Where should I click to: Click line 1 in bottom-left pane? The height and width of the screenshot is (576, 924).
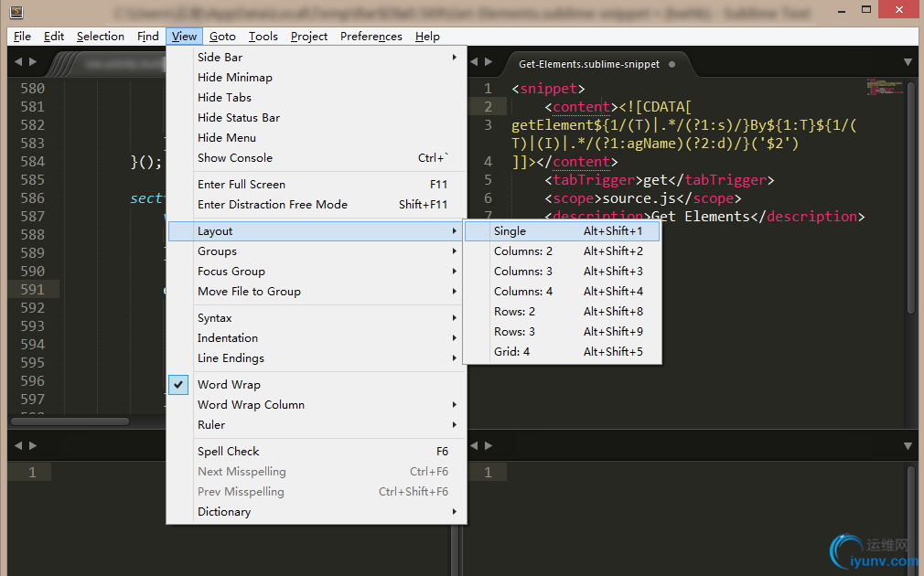[32, 472]
